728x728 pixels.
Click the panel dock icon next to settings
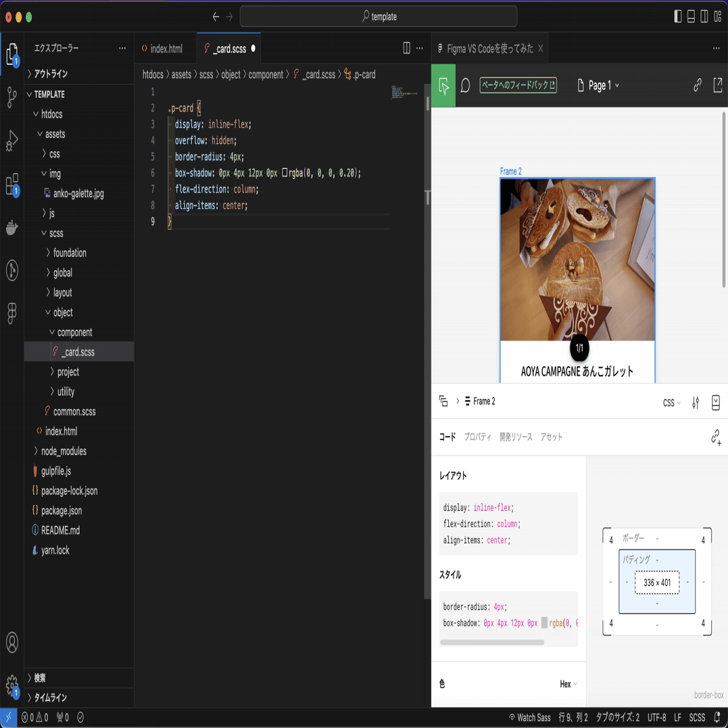715,402
